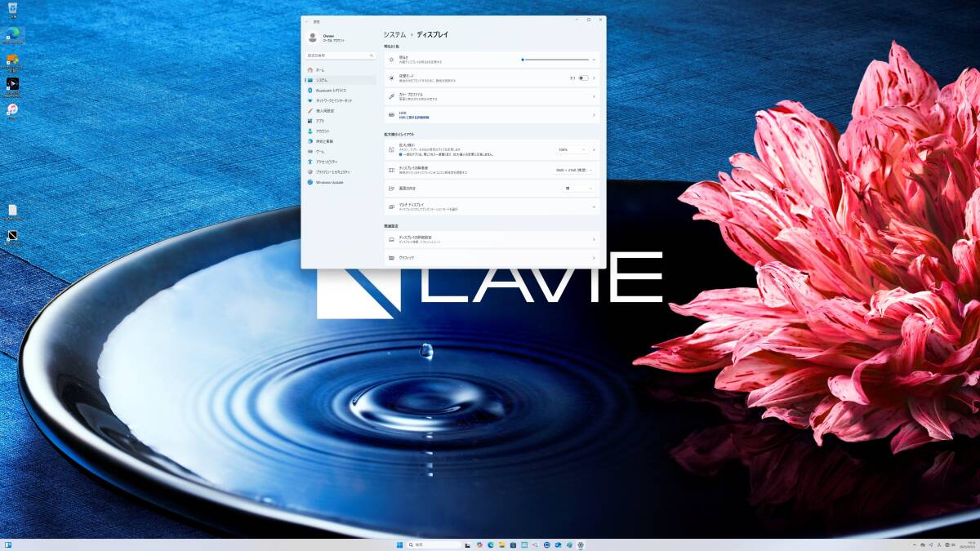Viewport: 980px width, 551px height.
Task: Select System (システム) in sidebar
Action: click(x=340, y=80)
